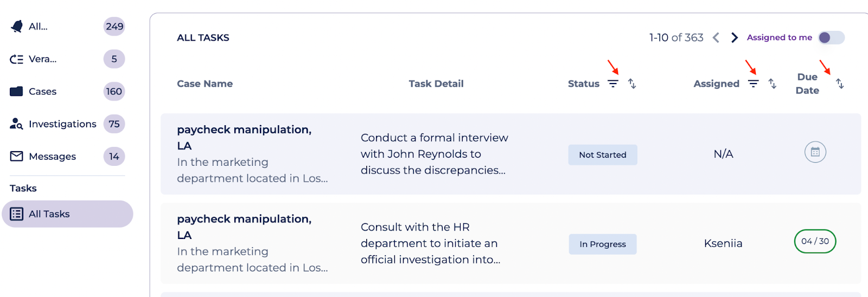Click the calendar icon for first task
This screenshot has height=297, width=868.
click(x=815, y=152)
